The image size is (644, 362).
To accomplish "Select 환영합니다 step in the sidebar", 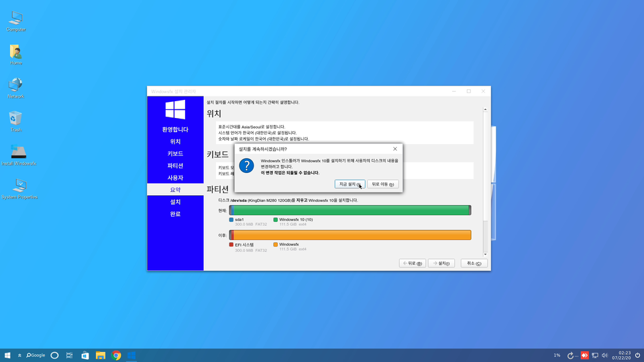I will (175, 129).
